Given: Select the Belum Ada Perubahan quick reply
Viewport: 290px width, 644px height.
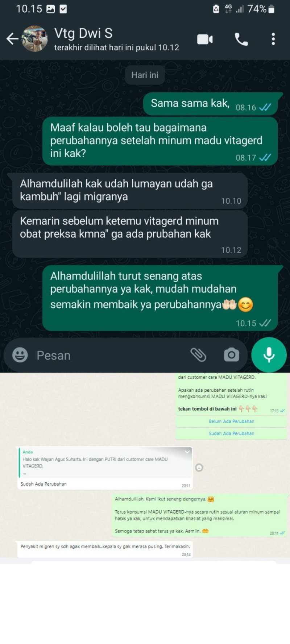Looking at the screenshot, I should pyautogui.click(x=231, y=421).
